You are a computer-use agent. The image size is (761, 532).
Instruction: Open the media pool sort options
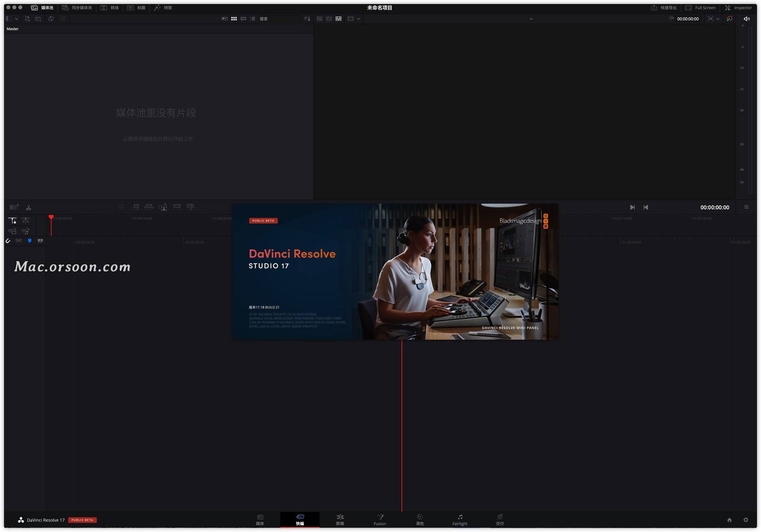coord(307,19)
